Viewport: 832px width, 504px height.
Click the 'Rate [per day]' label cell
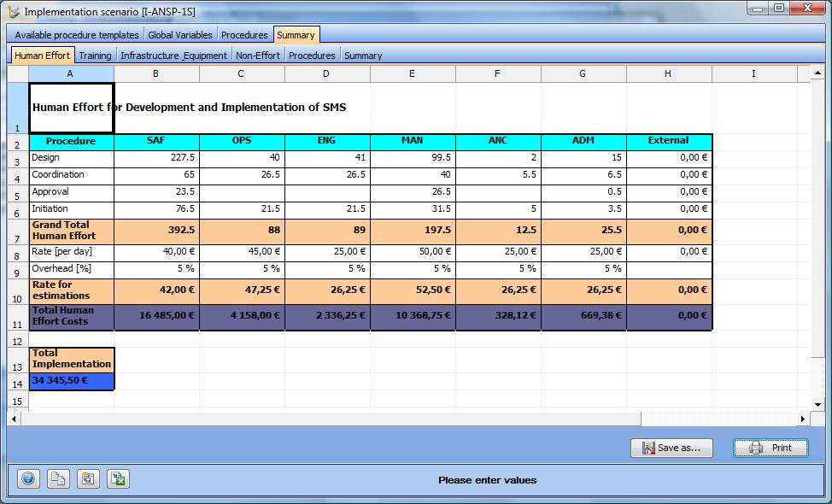pyautogui.click(x=71, y=253)
